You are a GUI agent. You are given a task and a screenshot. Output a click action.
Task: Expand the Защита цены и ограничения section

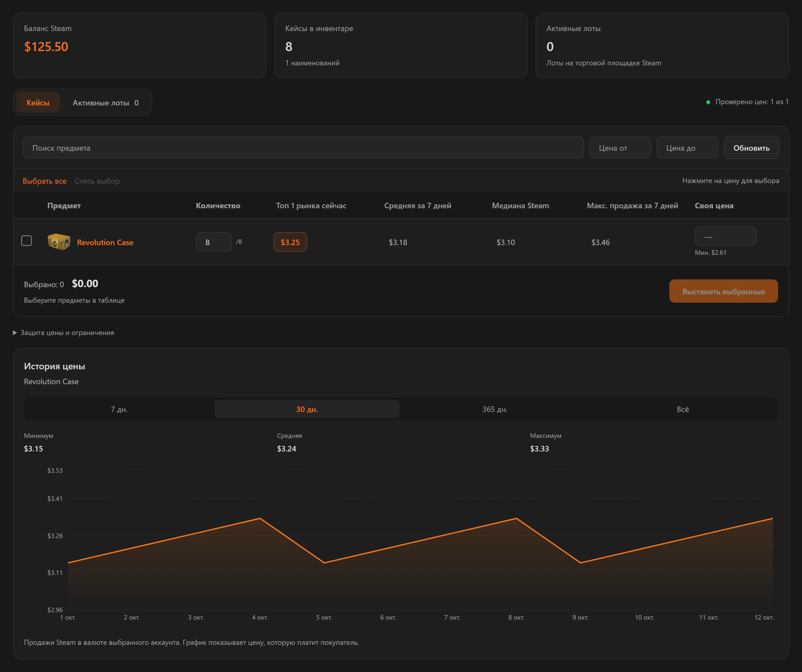point(63,332)
